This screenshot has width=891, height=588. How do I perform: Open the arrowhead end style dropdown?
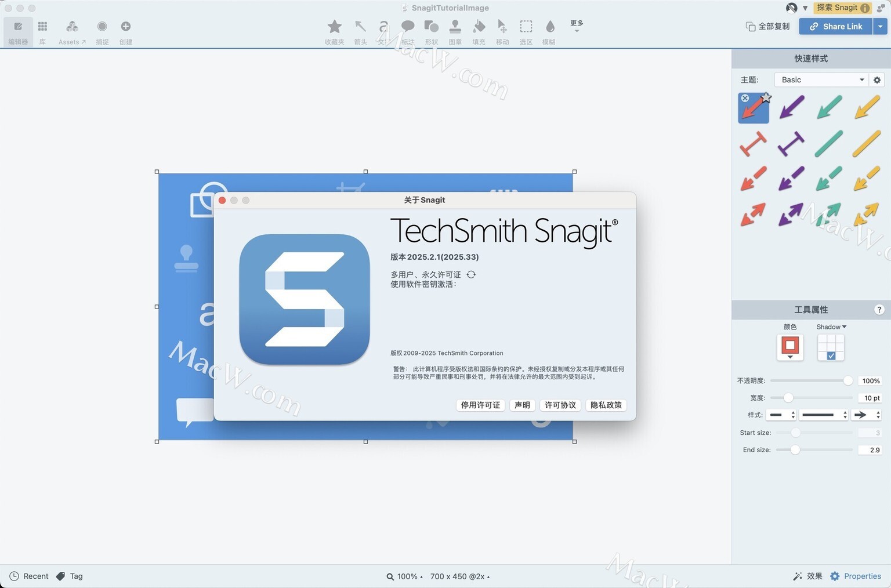[867, 415]
